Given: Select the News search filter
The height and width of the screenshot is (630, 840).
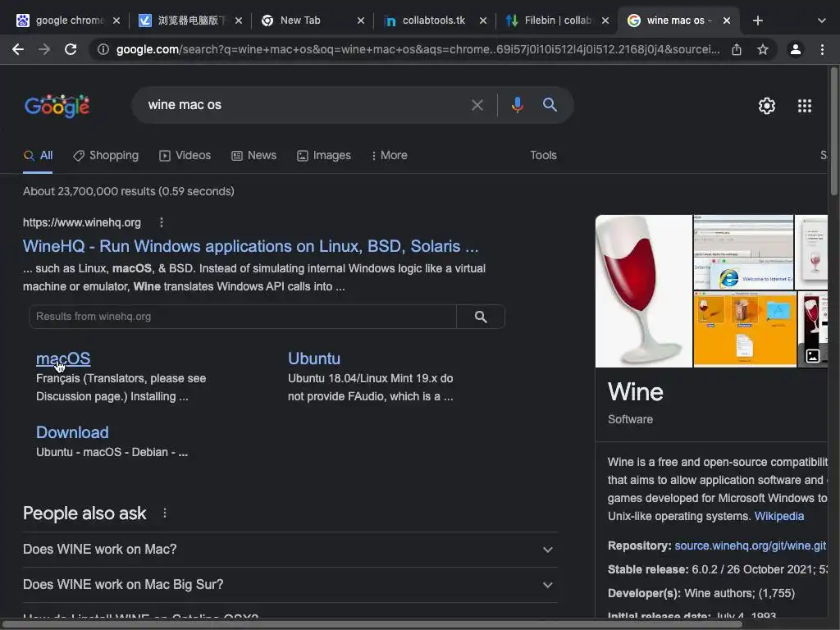Looking at the screenshot, I should [254, 155].
